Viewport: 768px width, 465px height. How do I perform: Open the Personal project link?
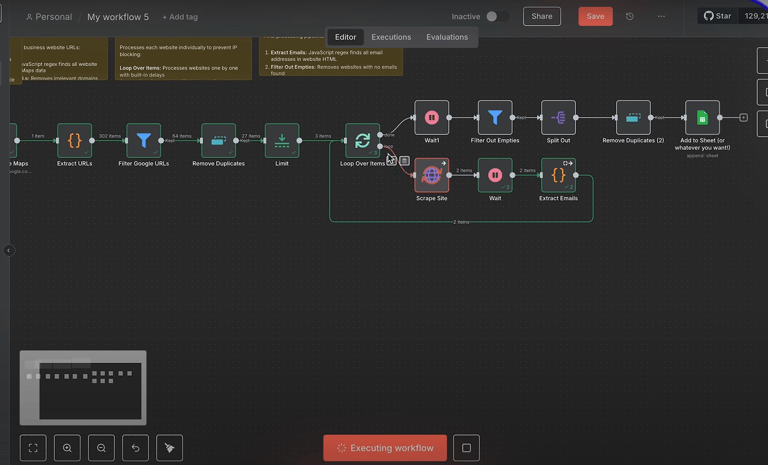coord(49,17)
